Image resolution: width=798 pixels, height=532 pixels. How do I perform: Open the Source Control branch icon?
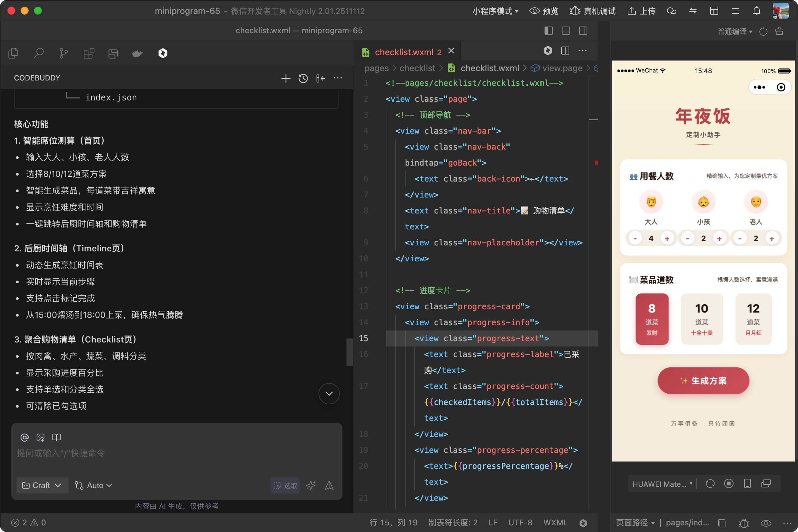tap(64, 53)
